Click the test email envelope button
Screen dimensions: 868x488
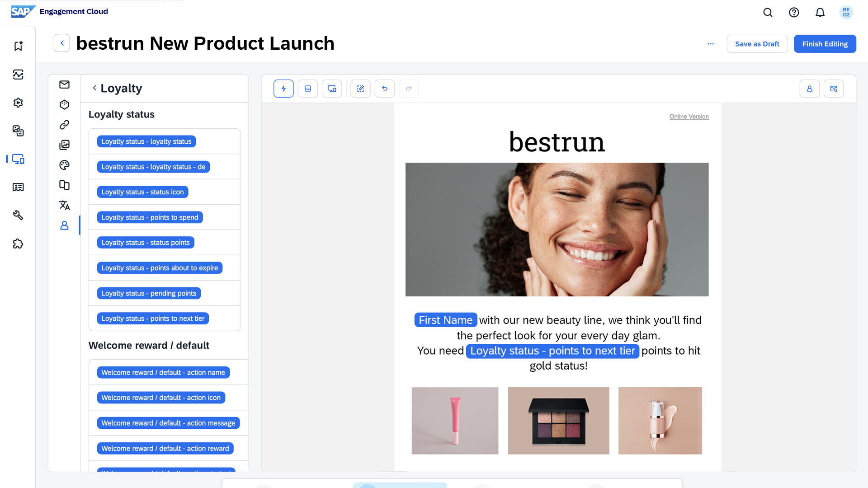(x=834, y=89)
